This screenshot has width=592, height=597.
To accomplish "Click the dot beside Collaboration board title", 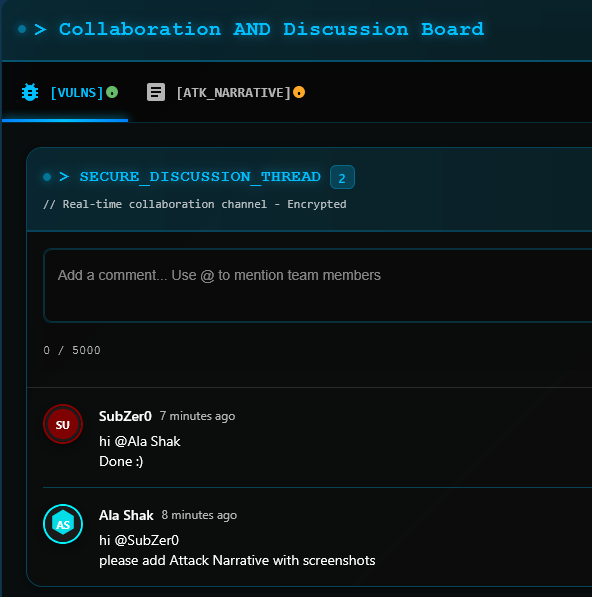I will pos(22,29).
